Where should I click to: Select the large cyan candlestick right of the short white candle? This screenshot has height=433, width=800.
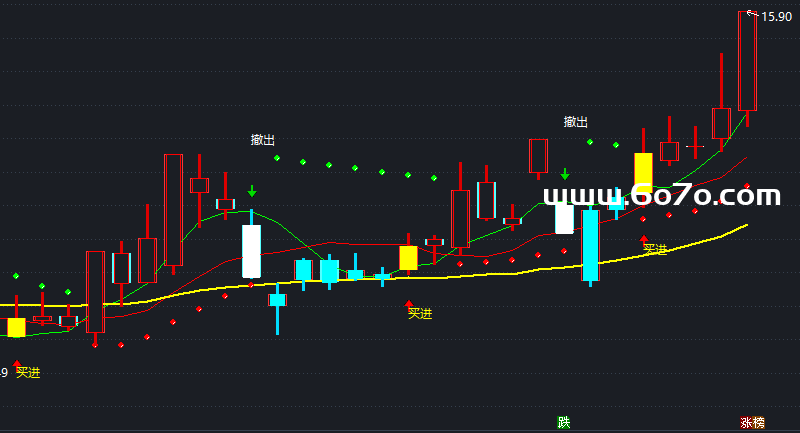(591, 245)
